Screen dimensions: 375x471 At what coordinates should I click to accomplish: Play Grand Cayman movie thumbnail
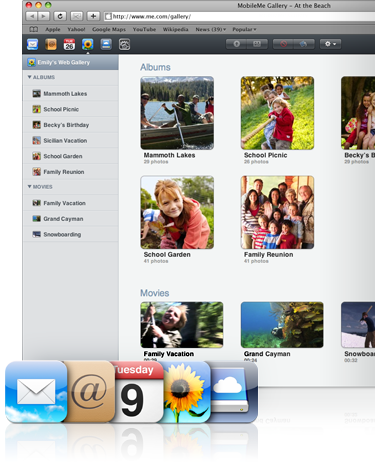(282, 325)
